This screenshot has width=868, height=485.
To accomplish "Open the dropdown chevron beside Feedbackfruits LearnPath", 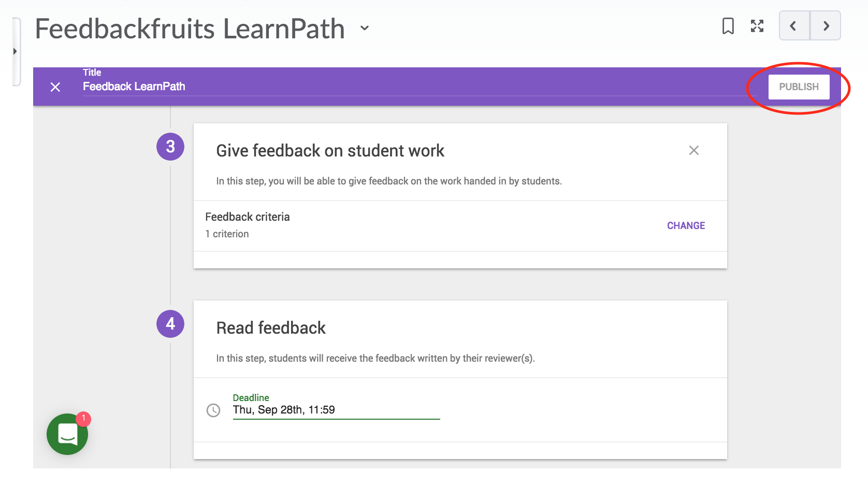I will click(x=365, y=28).
